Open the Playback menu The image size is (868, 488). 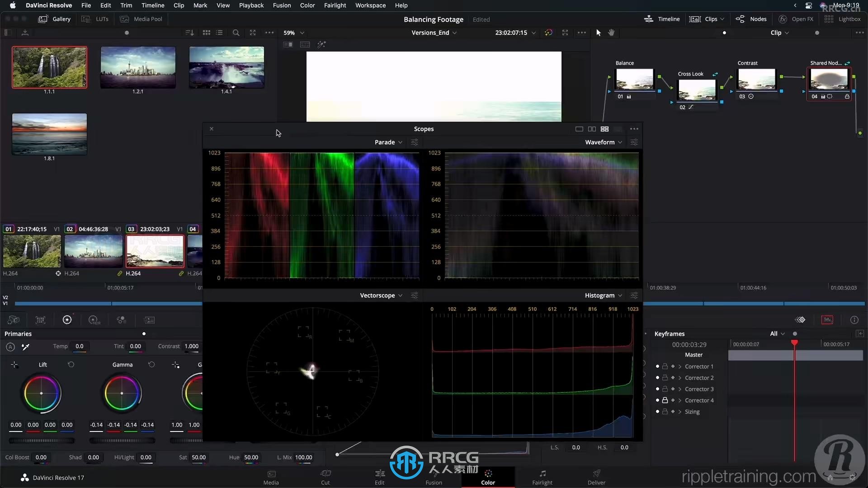(x=251, y=5)
